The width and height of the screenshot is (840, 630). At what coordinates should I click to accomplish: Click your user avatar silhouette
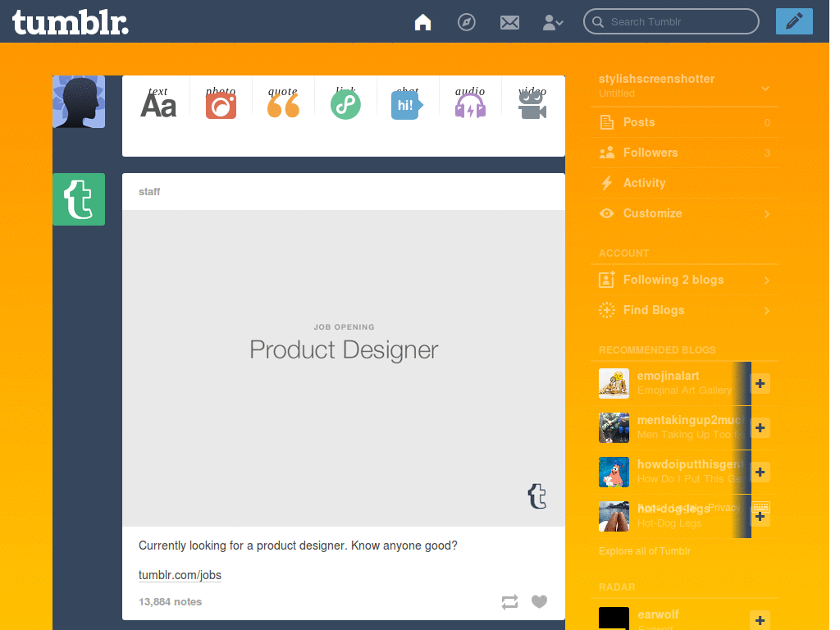[79, 102]
